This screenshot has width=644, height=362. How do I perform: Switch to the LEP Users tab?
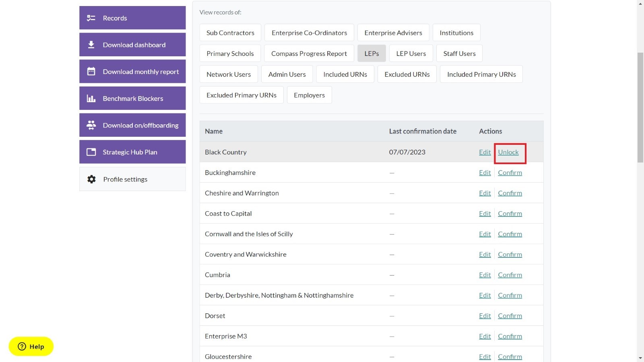(411, 53)
